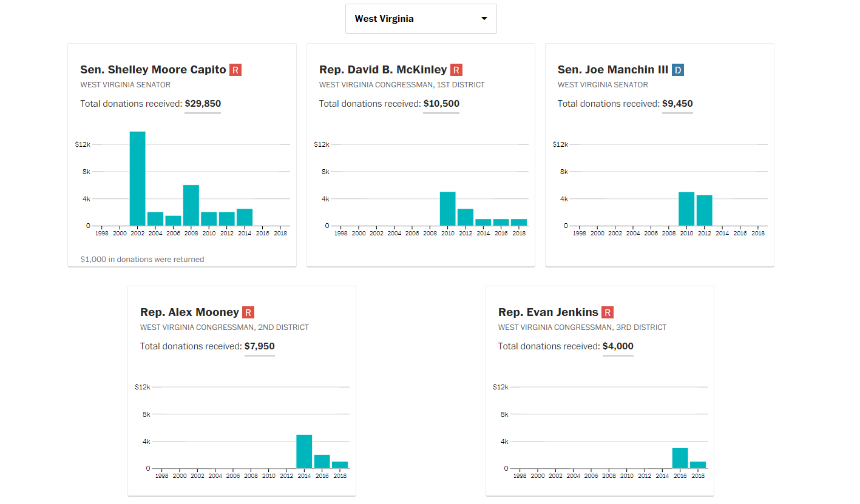860x504 pixels.
Task: Select Capito's 2008 donation bar
Action: pyautogui.click(x=191, y=205)
